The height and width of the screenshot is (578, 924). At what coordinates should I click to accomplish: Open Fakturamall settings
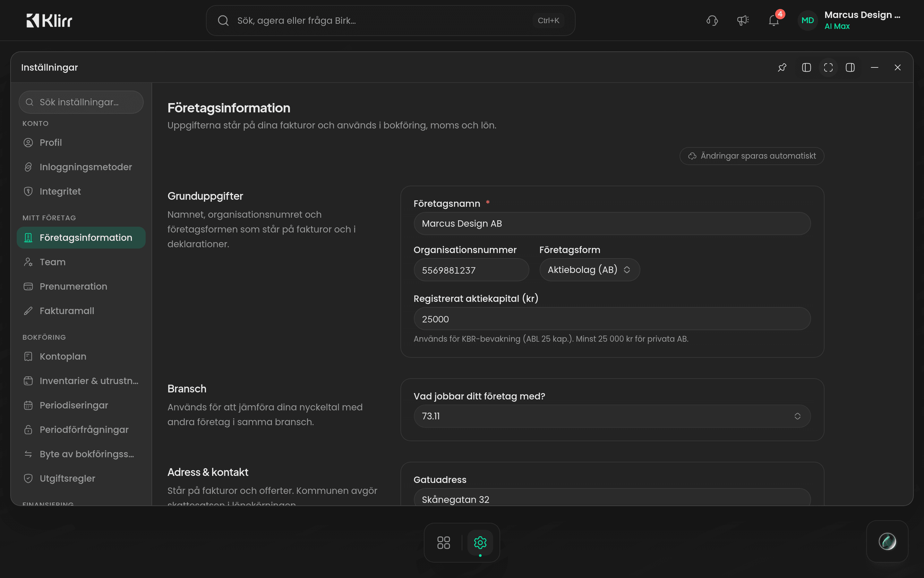(x=81, y=311)
